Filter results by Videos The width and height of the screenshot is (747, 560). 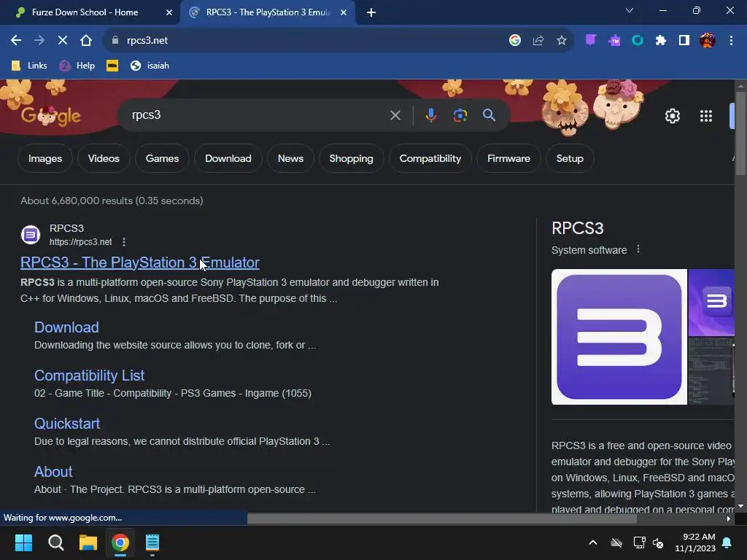(x=104, y=158)
